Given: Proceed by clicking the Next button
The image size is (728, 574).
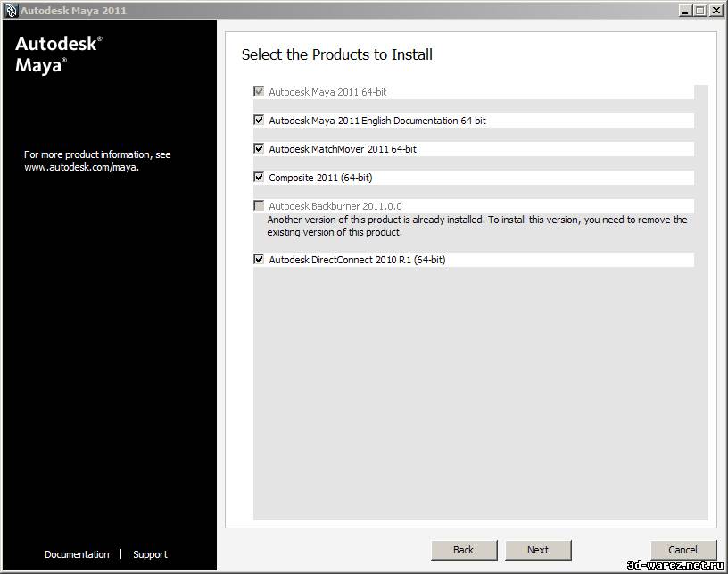Looking at the screenshot, I should [x=538, y=550].
